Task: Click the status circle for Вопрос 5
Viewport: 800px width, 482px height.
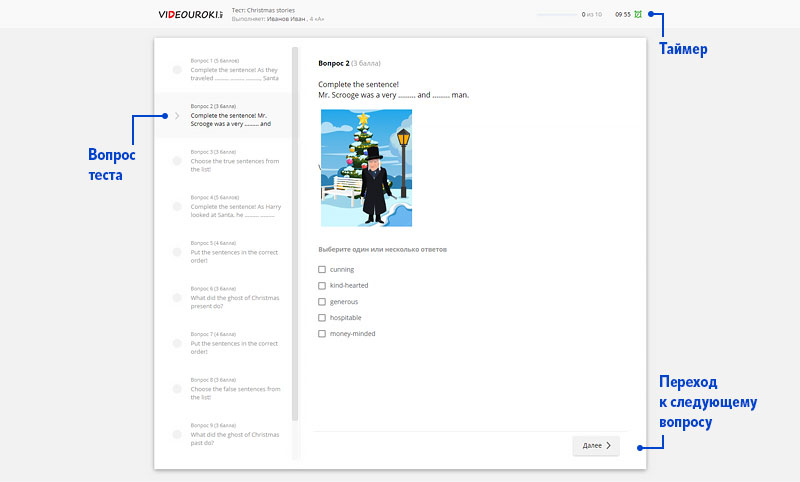Action: [177, 252]
